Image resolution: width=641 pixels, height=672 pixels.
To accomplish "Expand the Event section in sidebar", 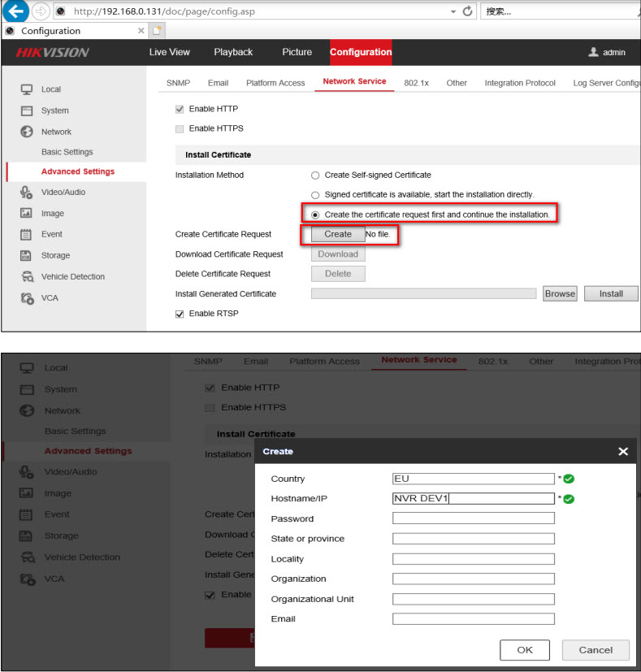I will (51, 234).
